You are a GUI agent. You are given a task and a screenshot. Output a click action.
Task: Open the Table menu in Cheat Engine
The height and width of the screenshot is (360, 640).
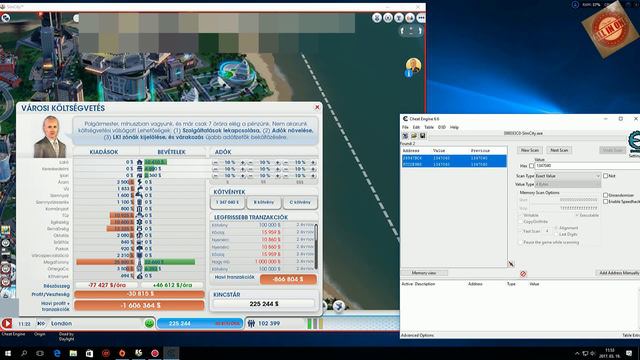pos(429,127)
